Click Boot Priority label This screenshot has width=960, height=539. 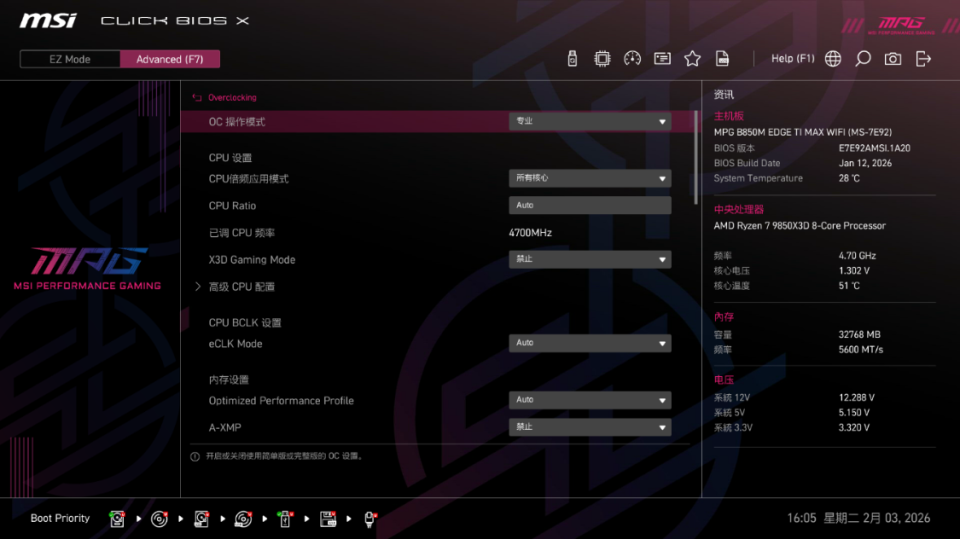click(x=60, y=518)
